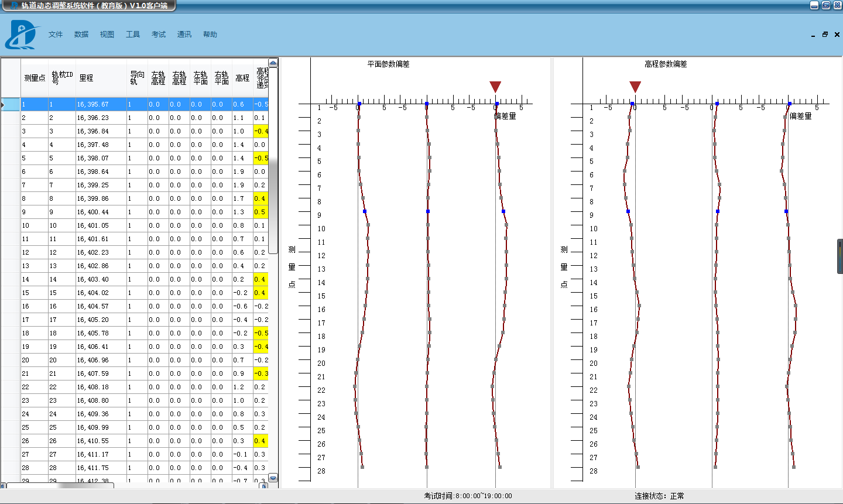Select mileage cell 16,403.40
Viewport: 843px width, 504px height.
[101, 279]
